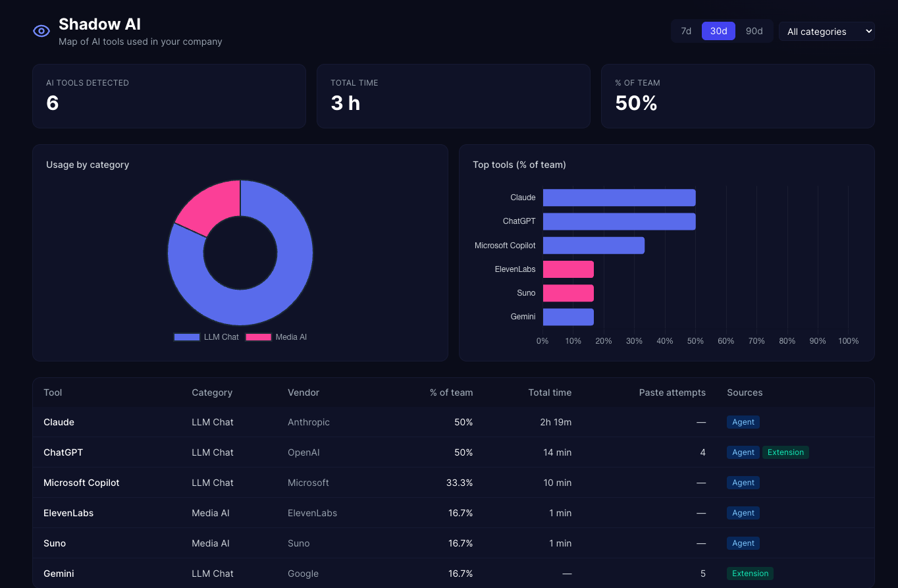Click the % of Team card showing 50%
This screenshot has width=898, height=588.
738,96
